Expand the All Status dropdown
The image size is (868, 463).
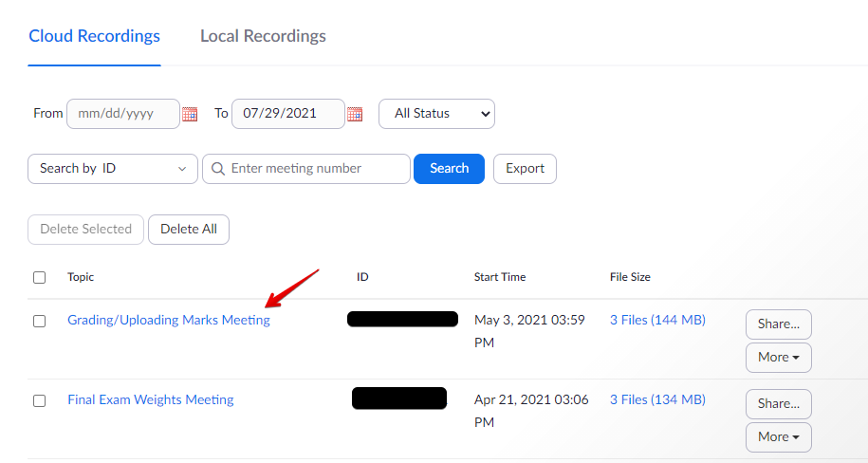[x=436, y=114]
